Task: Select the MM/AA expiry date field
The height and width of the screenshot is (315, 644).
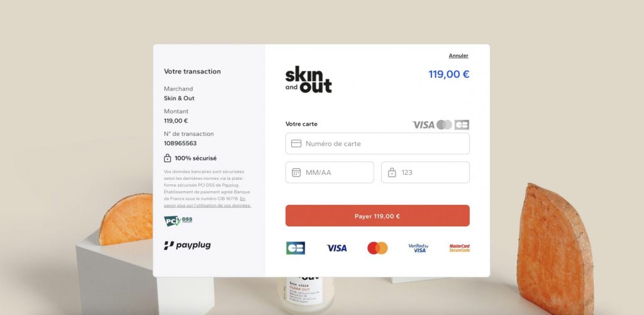Action: point(330,172)
